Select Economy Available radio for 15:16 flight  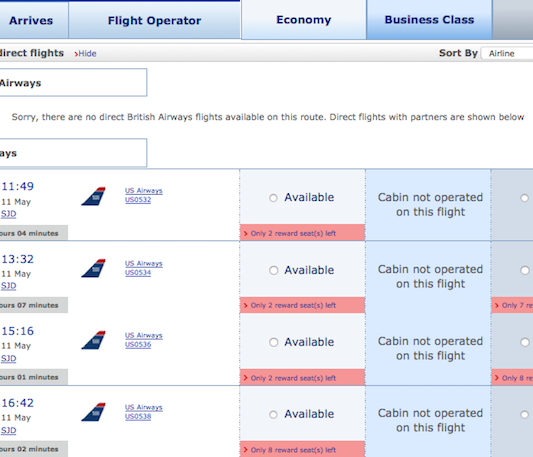273,342
